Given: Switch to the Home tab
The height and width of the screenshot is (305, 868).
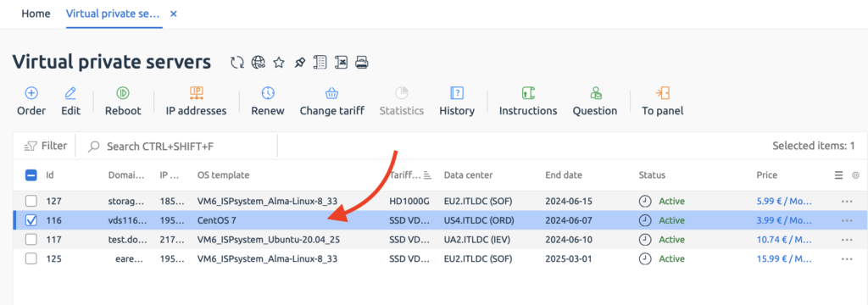Looking at the screenshot, I should pyautogui.click(x=36, y=14).
